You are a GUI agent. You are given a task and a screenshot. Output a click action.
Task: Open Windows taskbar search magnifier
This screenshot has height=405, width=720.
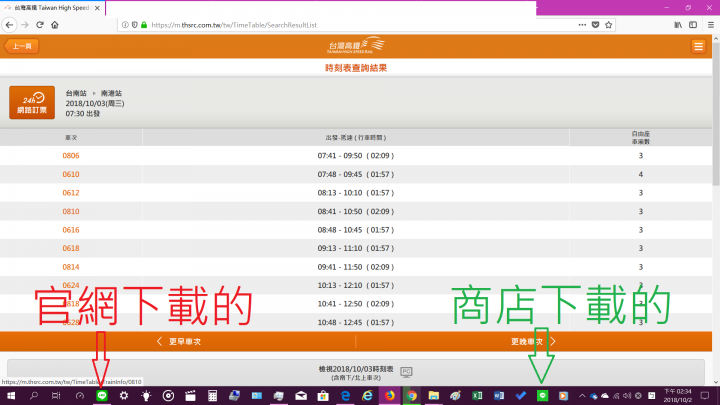pos(34,396)
